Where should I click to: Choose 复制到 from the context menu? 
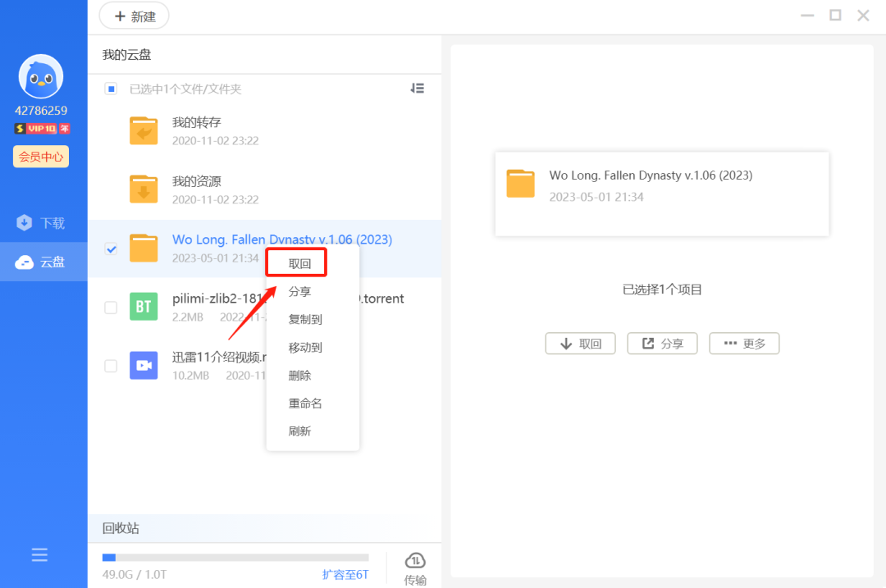[305, 319]
